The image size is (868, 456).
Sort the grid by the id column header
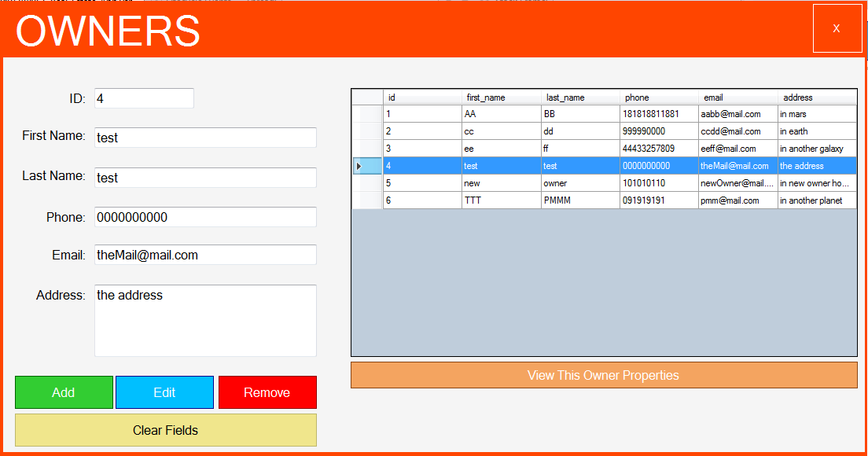coord(421,97)
